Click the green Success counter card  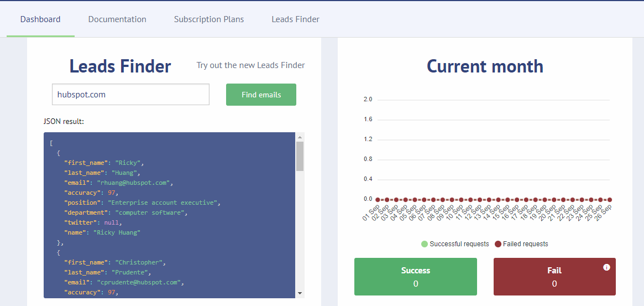(x=416, y=276)
